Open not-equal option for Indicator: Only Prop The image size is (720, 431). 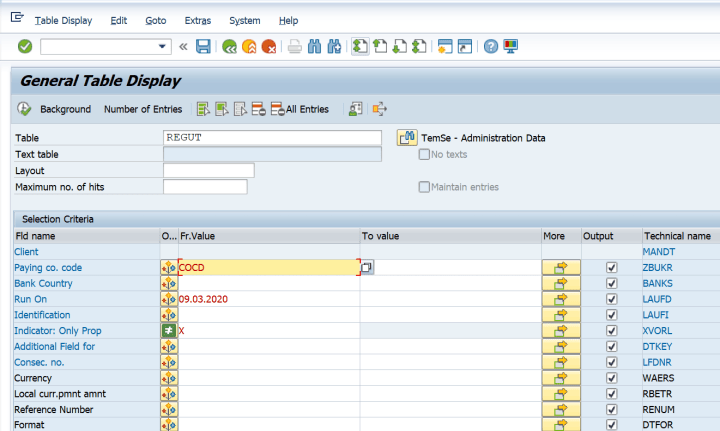pos(169,330)
